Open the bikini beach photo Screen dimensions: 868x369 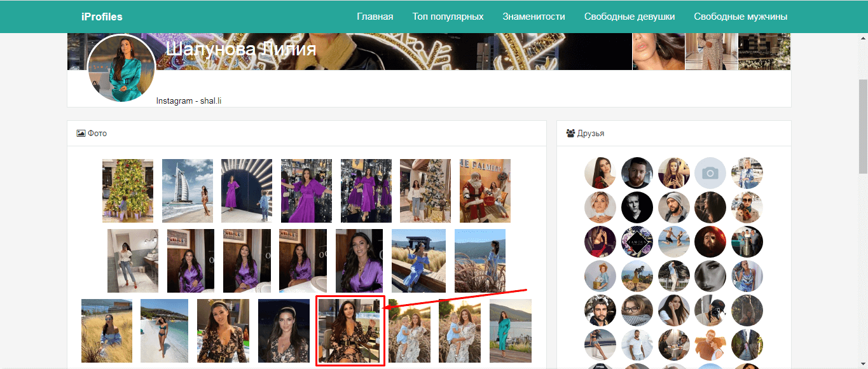[x=164, y=331]
